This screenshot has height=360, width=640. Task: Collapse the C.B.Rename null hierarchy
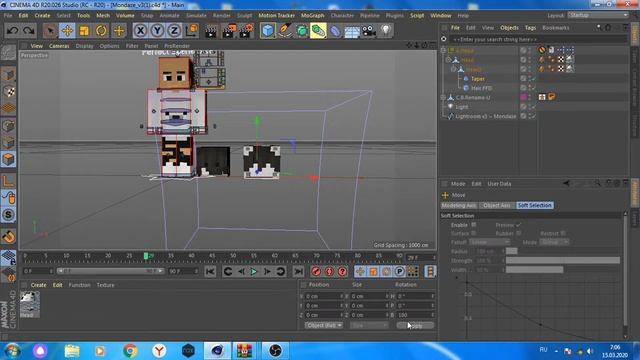(x=443, y=98)
